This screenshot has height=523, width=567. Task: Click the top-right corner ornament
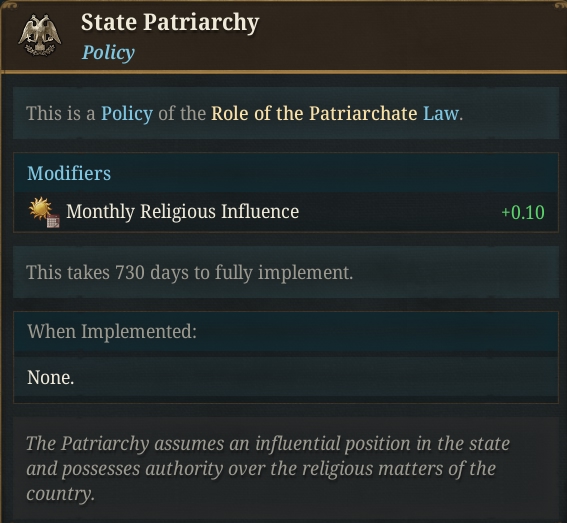click(x=560, y=5)
